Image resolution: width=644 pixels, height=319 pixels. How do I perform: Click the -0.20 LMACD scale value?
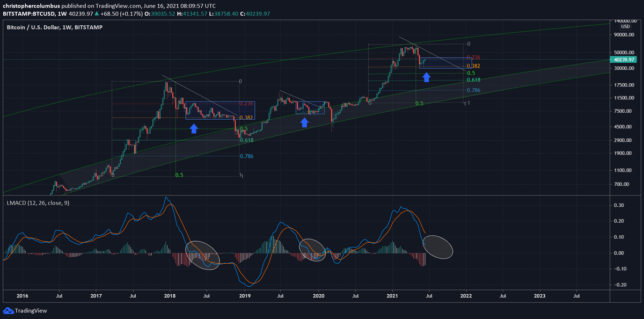point(619,285)
